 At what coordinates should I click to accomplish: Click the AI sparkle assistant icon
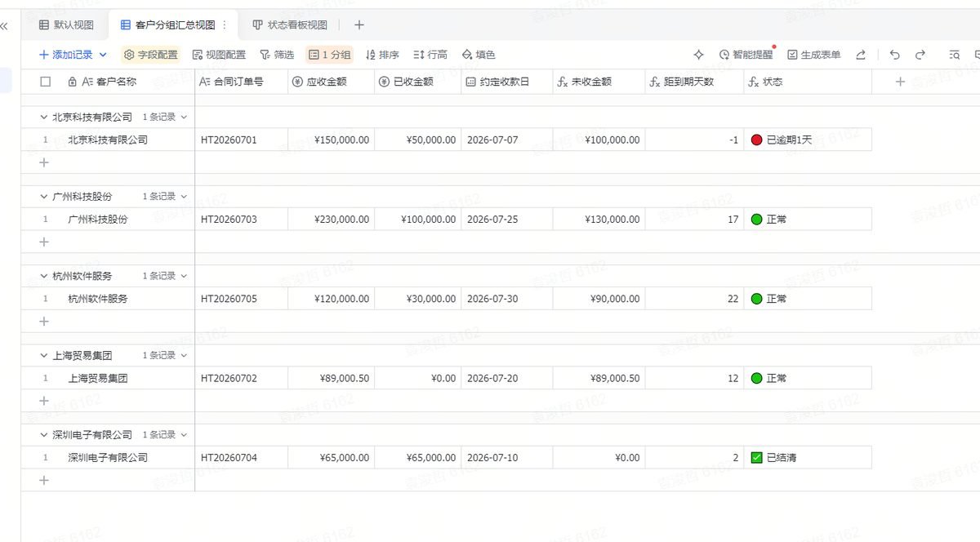point(698,55)
